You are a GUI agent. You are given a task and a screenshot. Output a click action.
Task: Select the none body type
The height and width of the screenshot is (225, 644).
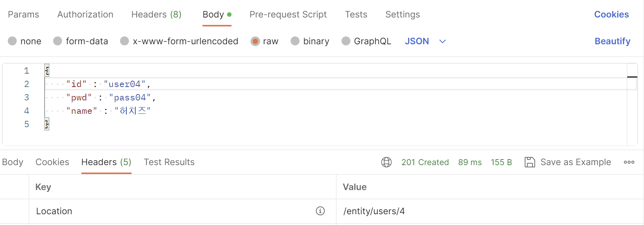click(x=25, y=41)
